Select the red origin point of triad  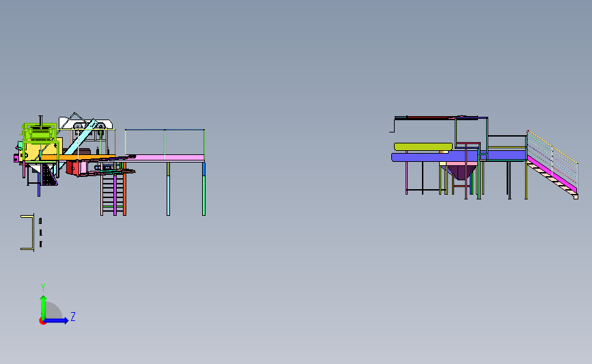coord(42,322)
